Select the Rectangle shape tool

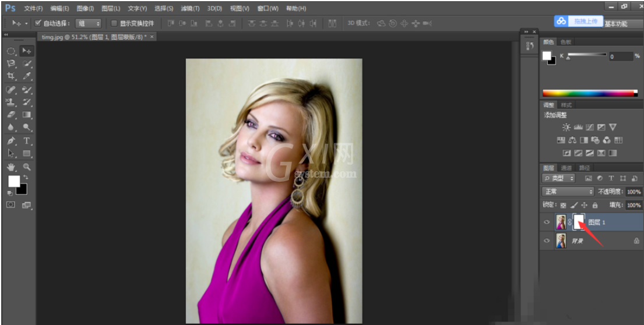[27, 154]
